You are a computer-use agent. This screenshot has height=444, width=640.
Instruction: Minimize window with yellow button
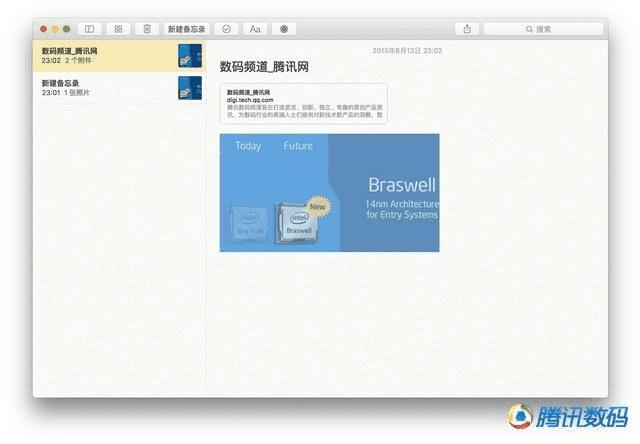[x=55, y=29]
